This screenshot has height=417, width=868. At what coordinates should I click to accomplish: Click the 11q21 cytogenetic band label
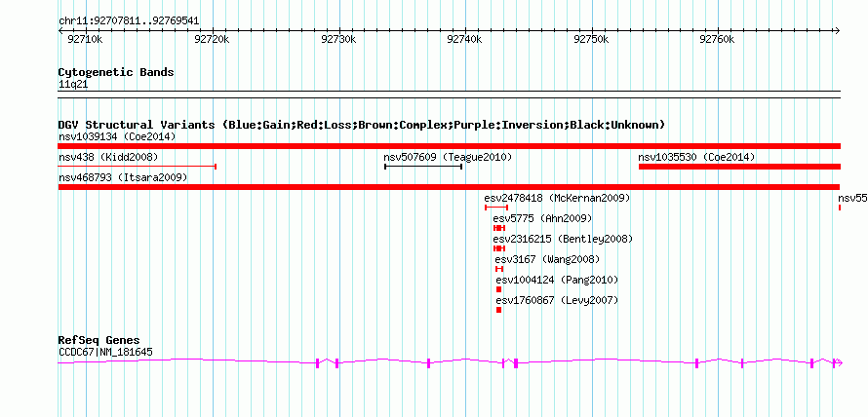pyautogui.click(x=73, y=85)
